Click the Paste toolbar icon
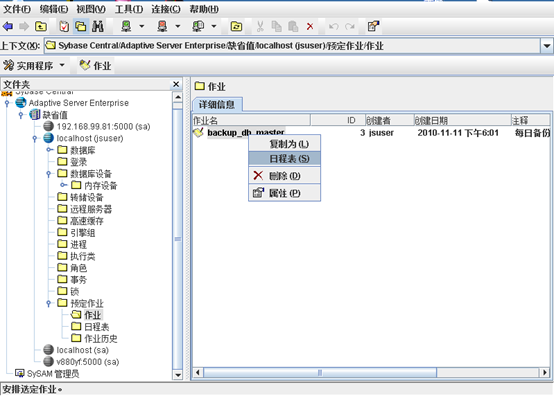The width and height of the screenshot is (554, 396). coord(293,26)
